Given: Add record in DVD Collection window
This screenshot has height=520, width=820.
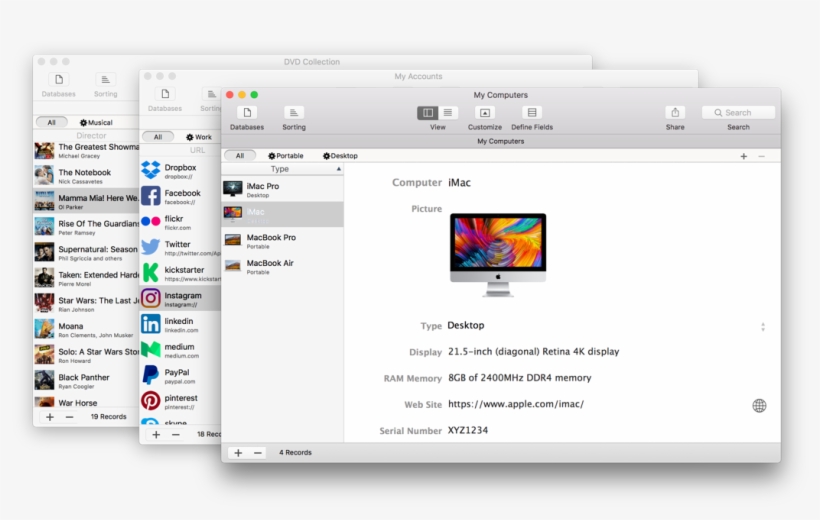Looking at the screenshot, I should [50, 417].
